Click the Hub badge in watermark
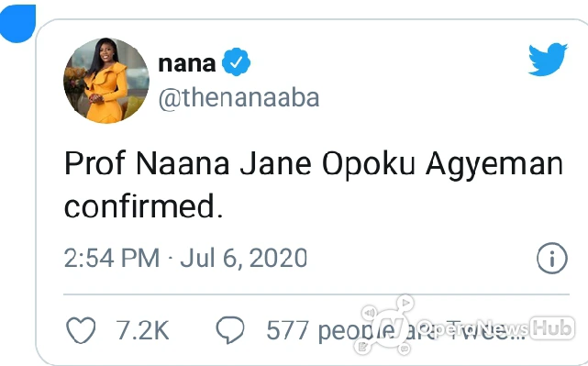 552,328
